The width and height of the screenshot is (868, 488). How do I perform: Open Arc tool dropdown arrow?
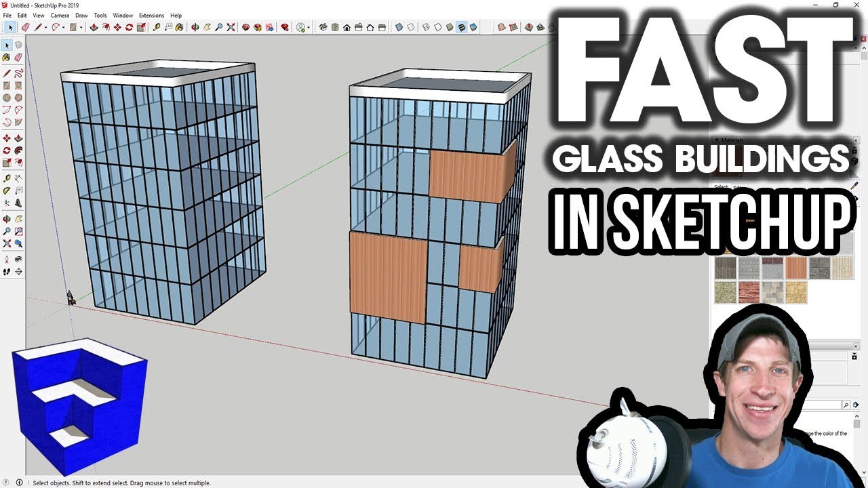coord(64,28)
